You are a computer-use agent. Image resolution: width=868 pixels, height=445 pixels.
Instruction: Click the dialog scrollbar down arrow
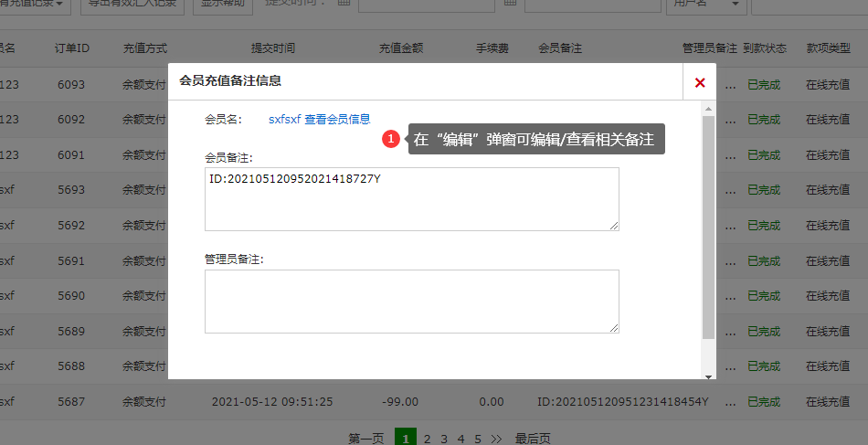click(708, 376)
